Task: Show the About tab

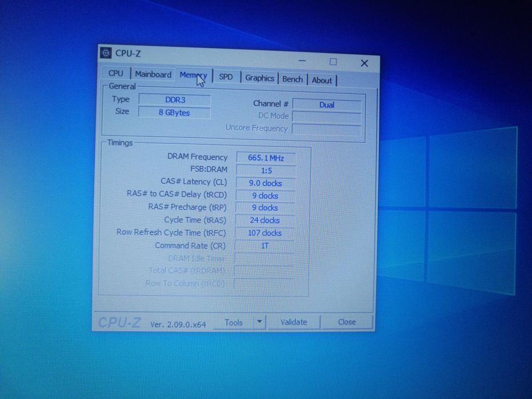Action: point(322,80)
